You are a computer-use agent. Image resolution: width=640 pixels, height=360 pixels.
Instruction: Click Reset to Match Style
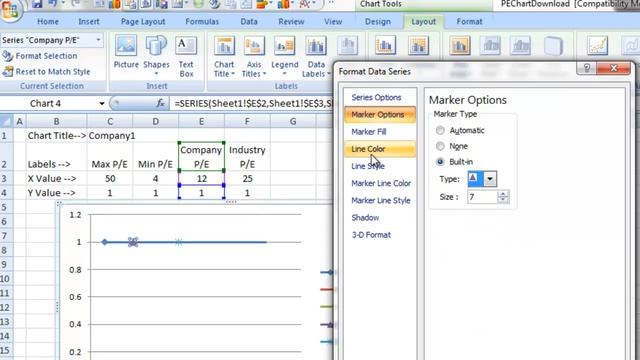click(46, 72)
